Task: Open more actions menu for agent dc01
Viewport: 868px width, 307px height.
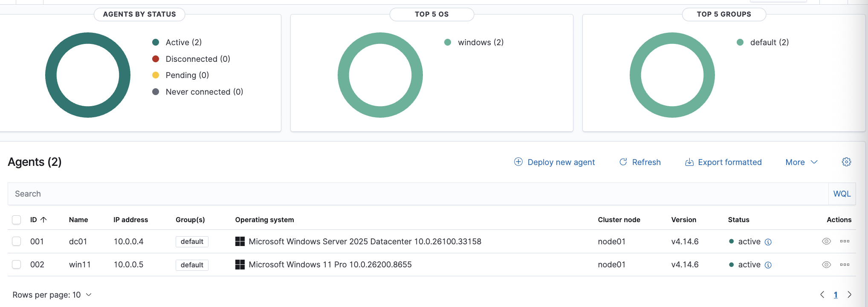Action: click(x=845, y=241)
